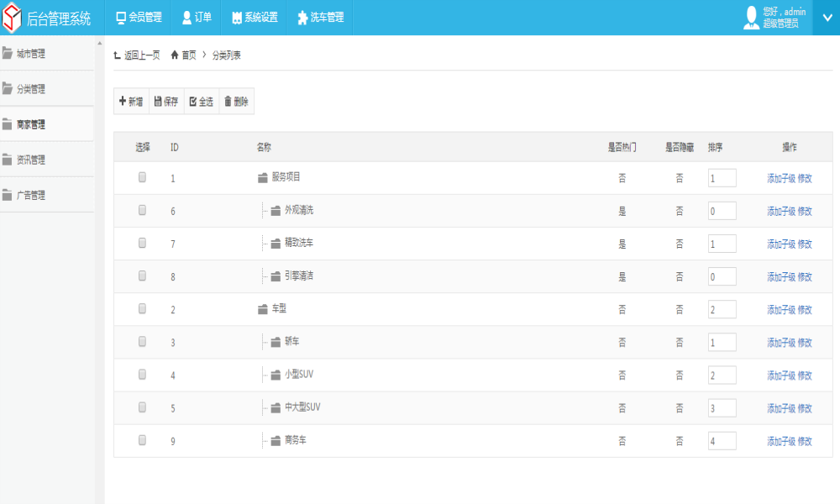The height and width of the screenshot is (504, 840).
Task: Check the checkbox for row ID 3
Action: pos(142,341)
